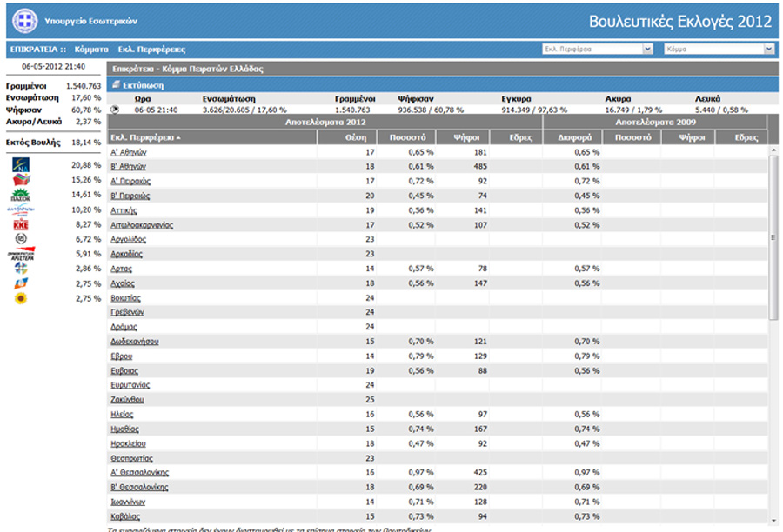Click the Υπουργείο Εσωτερικών header text

[90, 21]
